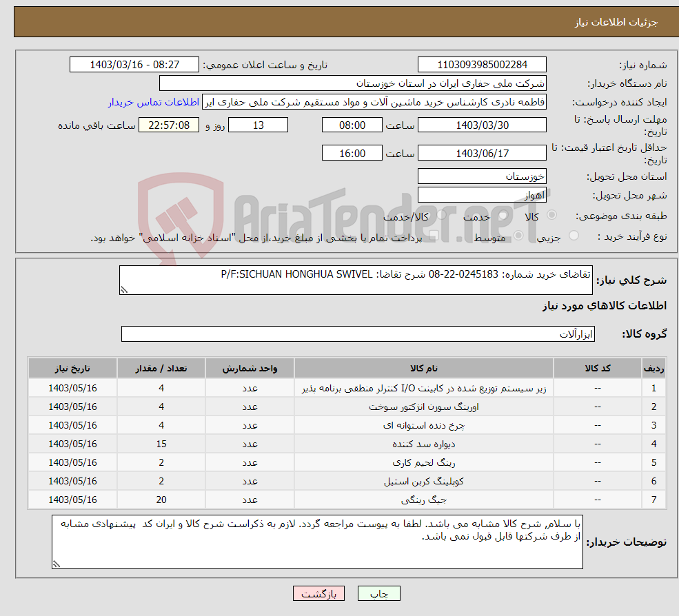Select the کالا/خدمت radio button

click(441, 215)
